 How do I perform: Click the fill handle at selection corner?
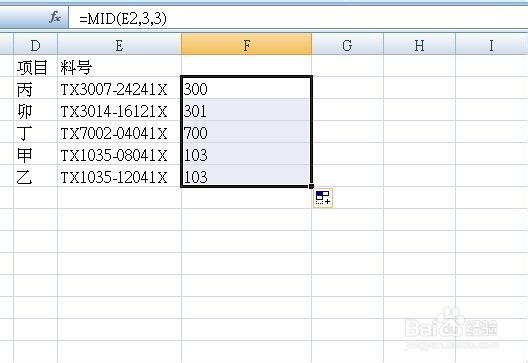tap(311, 186)
